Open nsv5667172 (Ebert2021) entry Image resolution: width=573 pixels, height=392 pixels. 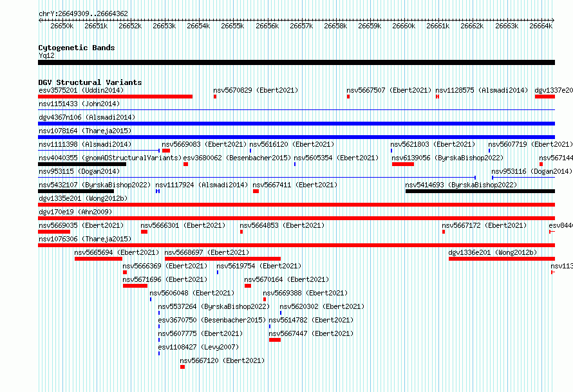(484, 225)
